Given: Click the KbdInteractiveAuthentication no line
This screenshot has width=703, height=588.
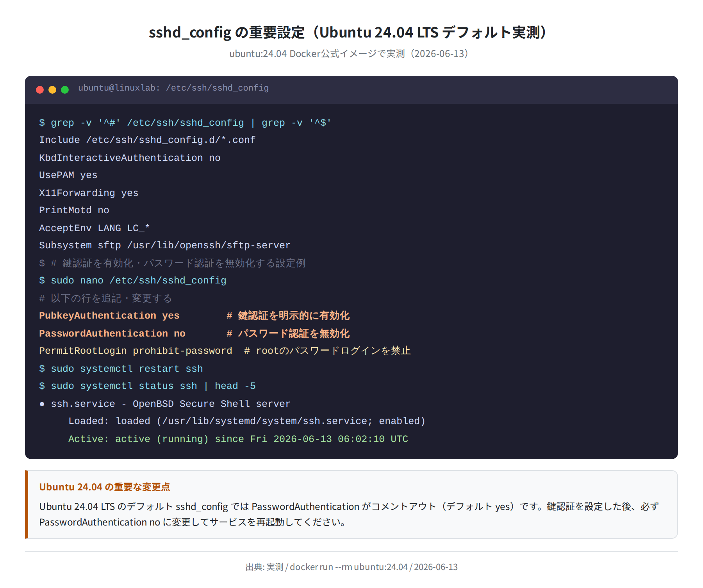Looking at the screenshot, I should click(x=130, y=158).
